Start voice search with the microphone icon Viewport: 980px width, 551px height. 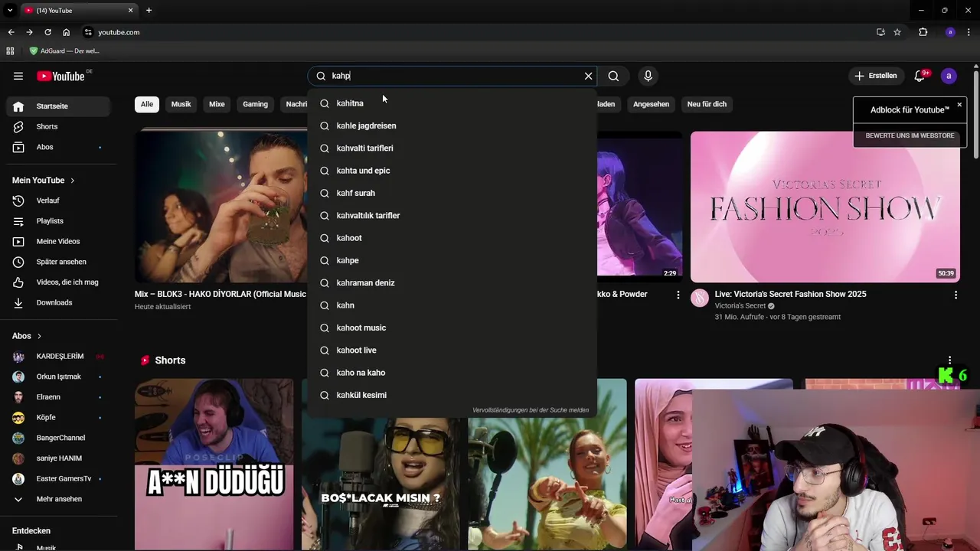tap(648, 76)
